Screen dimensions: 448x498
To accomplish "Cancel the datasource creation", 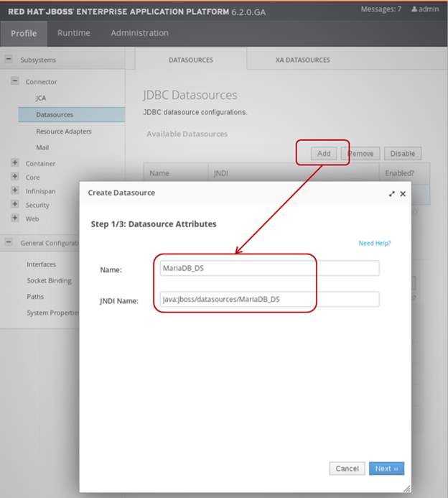I will pyautogui.click(x=347, y=469).
